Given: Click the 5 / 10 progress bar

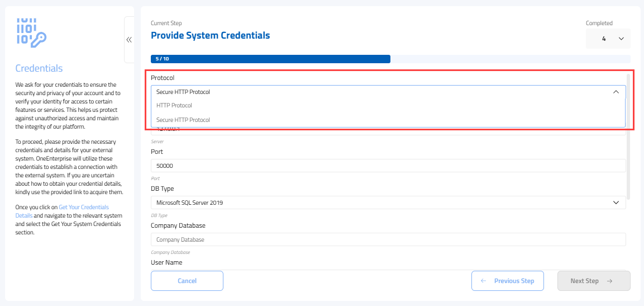Looking at the screenshot, I should coord(270,59).
